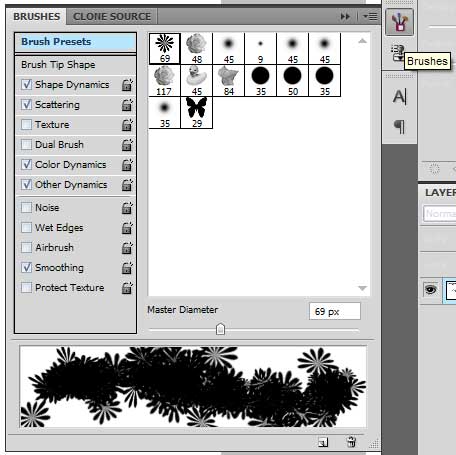The height and width of the screenshot is (455, 456).
Task: Toggle lock icon for Shape Dynamics
Action: click(x=127, y=85)
